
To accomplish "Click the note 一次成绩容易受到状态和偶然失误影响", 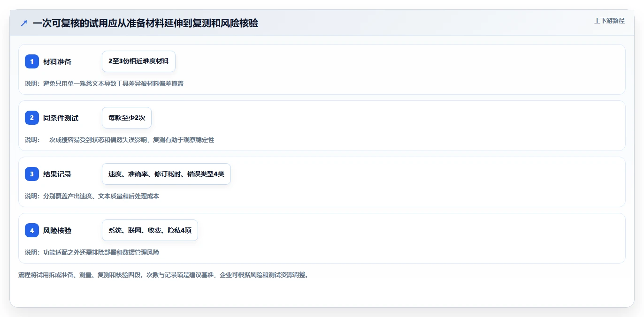I will (119, 140).
